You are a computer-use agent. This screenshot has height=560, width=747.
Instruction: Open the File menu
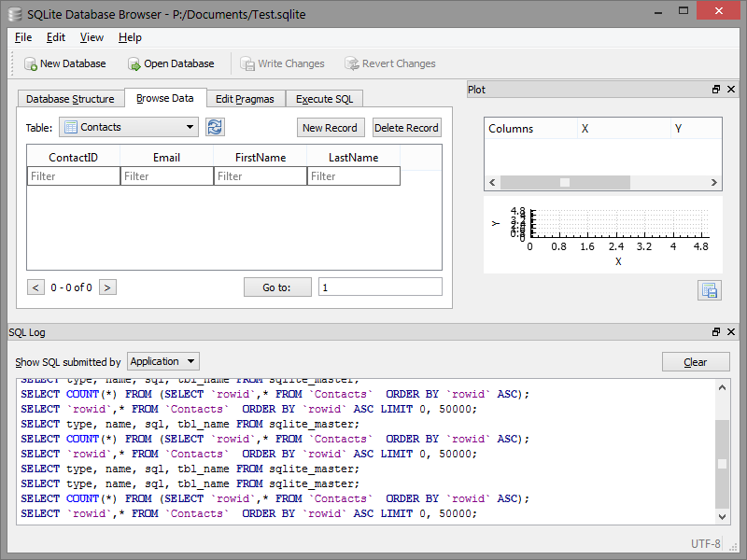coord(22,37)
